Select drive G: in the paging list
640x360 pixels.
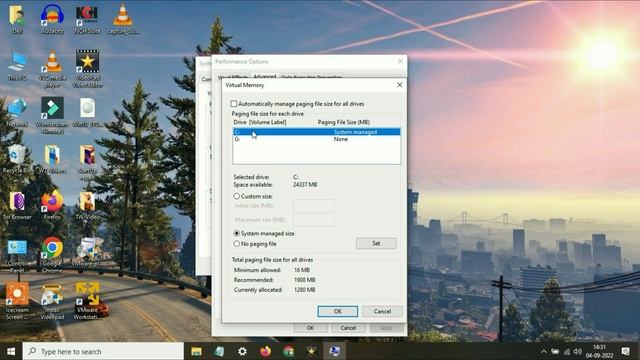(x=316, y=139)
